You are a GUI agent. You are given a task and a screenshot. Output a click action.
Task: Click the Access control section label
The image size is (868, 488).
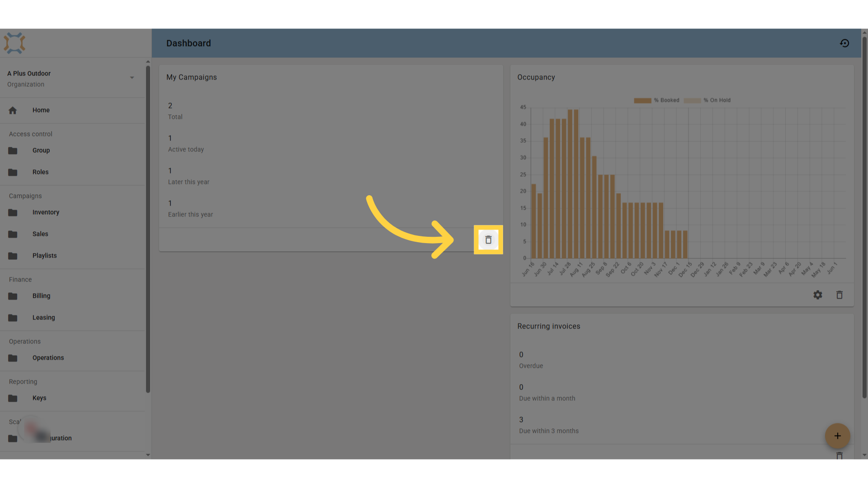[x=31, y=134]
